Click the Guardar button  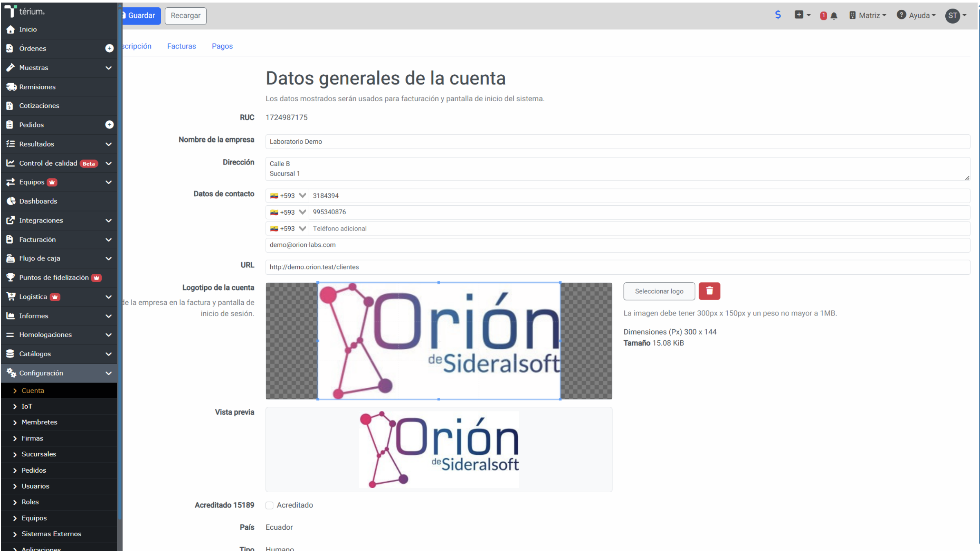(x=141, y=16)
